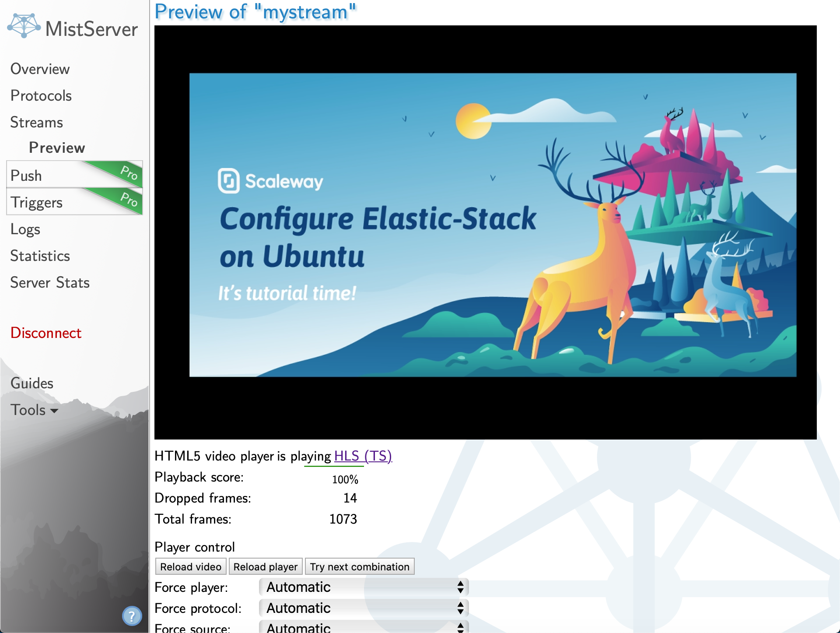Go to the Overview menu item
The height and width of the screenshot is (633, 840).
click(x=40, y=69)
